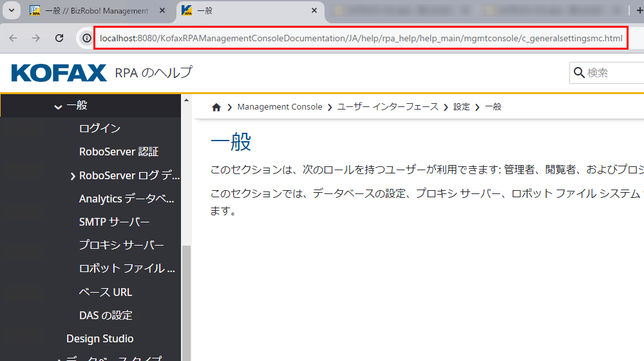Open ロボット ファイル ... topic
644x361 pixels.
[127, 268]
